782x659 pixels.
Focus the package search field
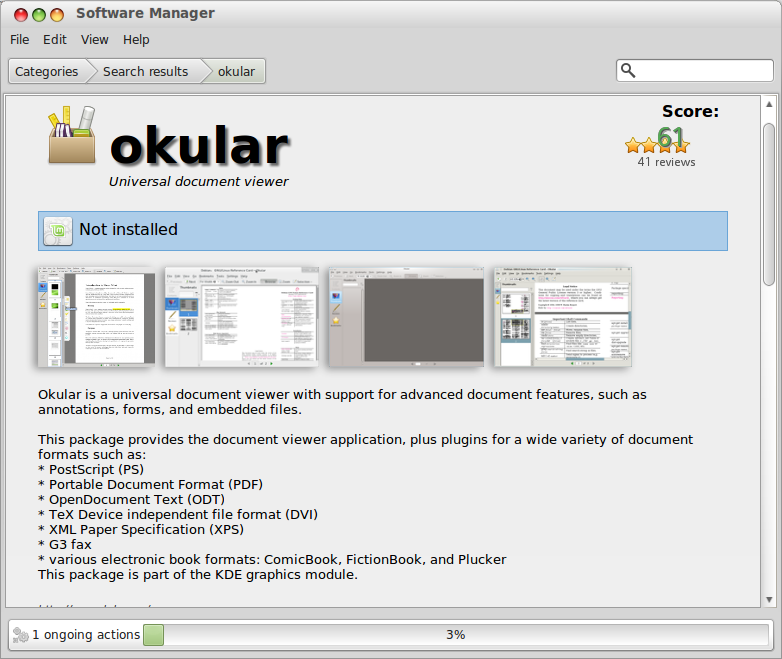(x=695, y=70)
